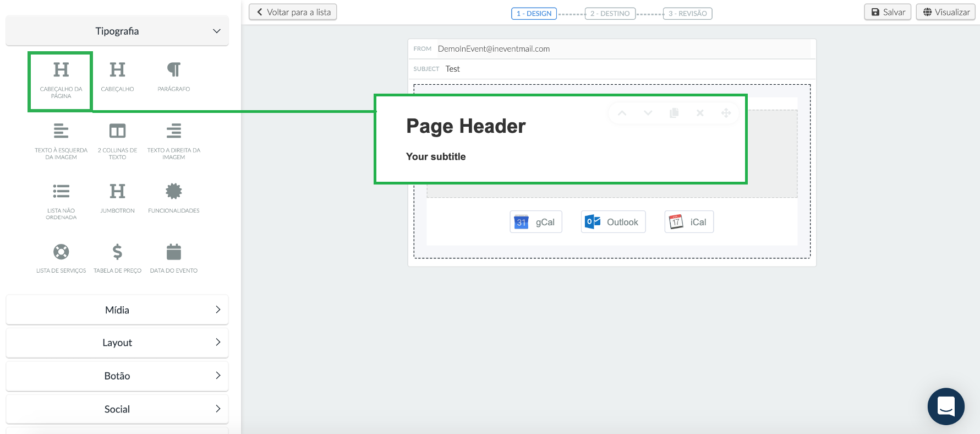Insert the 2 Colunas de Texto block
The width and height of the screenshot is (980, 434).
[x=117, y=141]
